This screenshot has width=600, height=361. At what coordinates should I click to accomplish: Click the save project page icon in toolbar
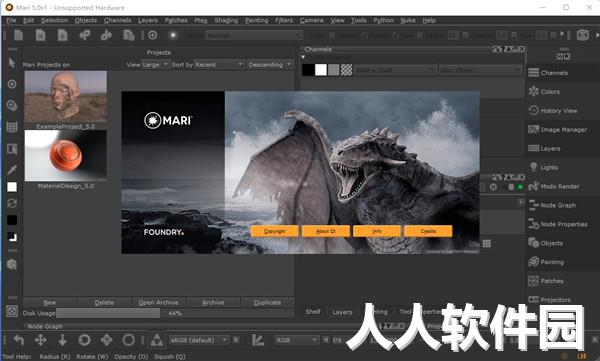[62, 35]
